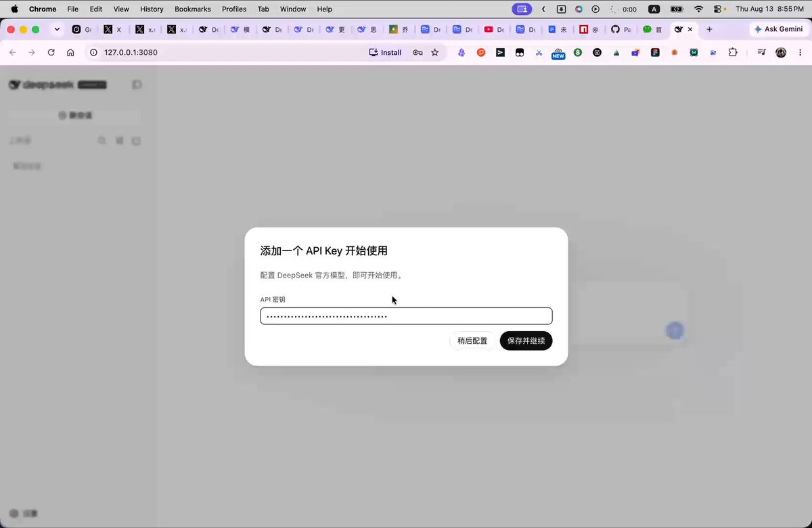Screen dimensions: 812x528
Task: Open the Profiles menu
Action: pos(234,9)
